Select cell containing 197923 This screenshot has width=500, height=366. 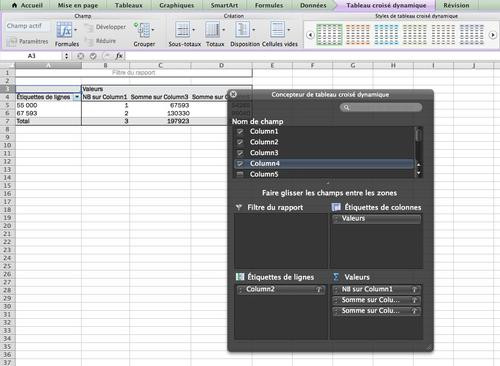160,121
